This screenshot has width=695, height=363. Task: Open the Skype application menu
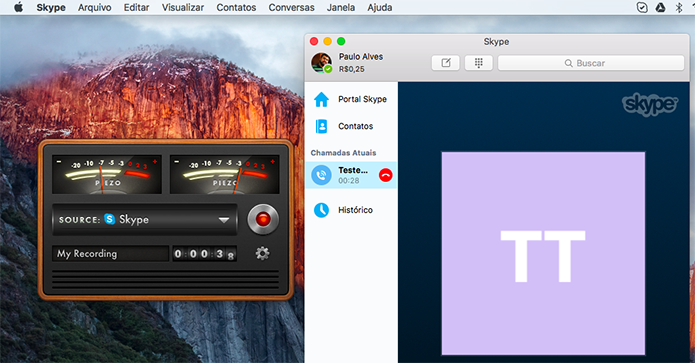coord(51,8)
